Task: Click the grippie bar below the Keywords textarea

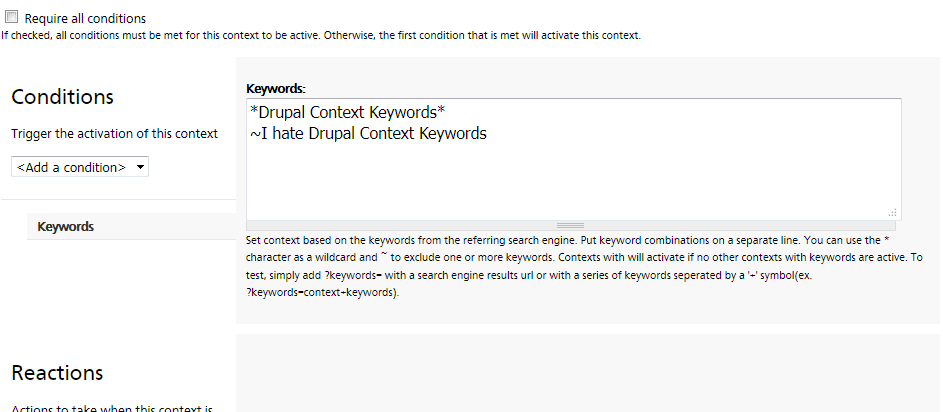Action: (571, 226)
